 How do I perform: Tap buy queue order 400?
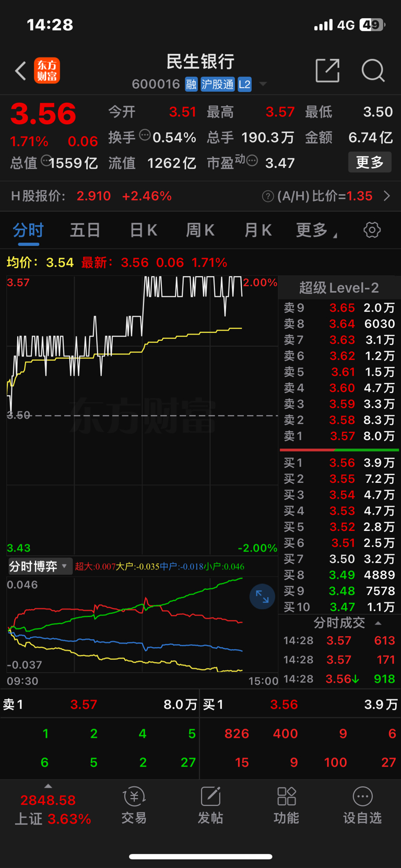click(x=285, y=734)
